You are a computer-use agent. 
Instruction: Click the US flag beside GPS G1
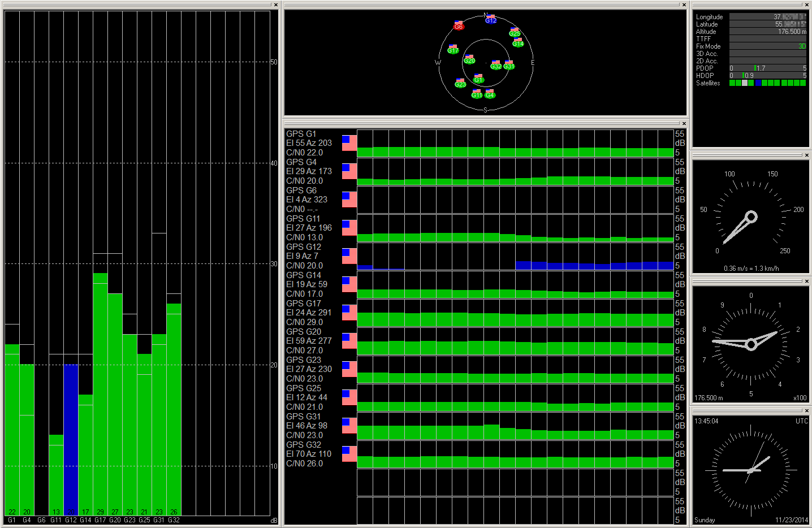coord(349,143)
